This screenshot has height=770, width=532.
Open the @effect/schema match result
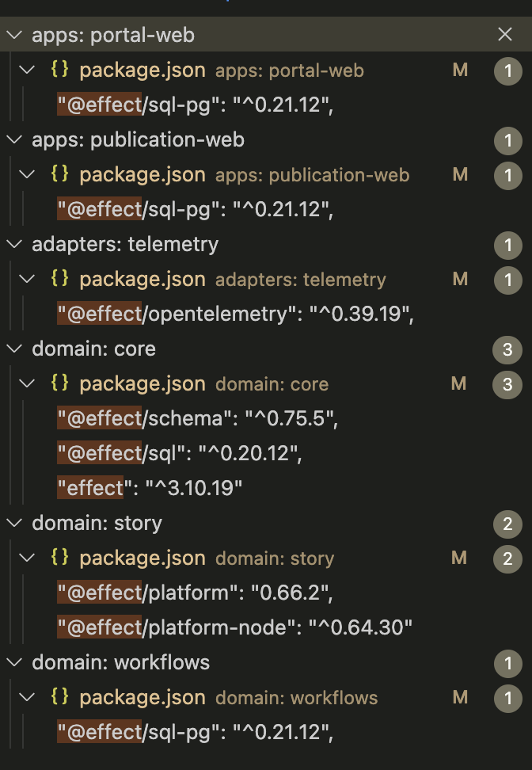coord(197,418)
